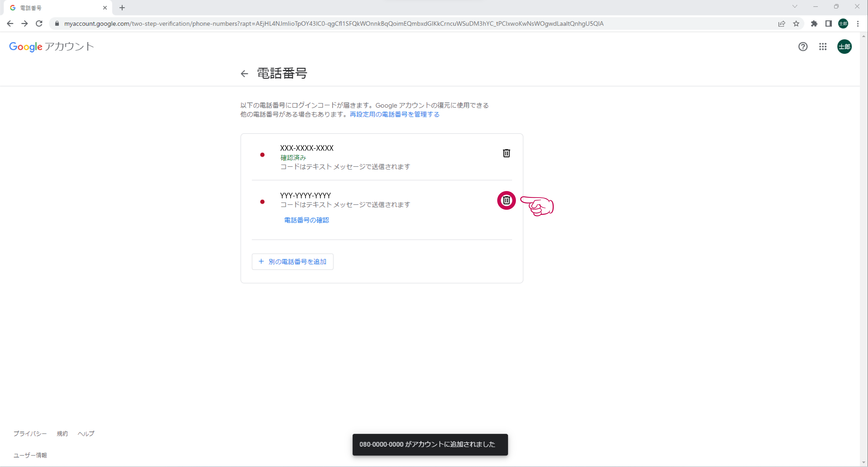Open the プライバシー footer link
The width and height of the screenshot is (868, 467).
tap(30, 434)
